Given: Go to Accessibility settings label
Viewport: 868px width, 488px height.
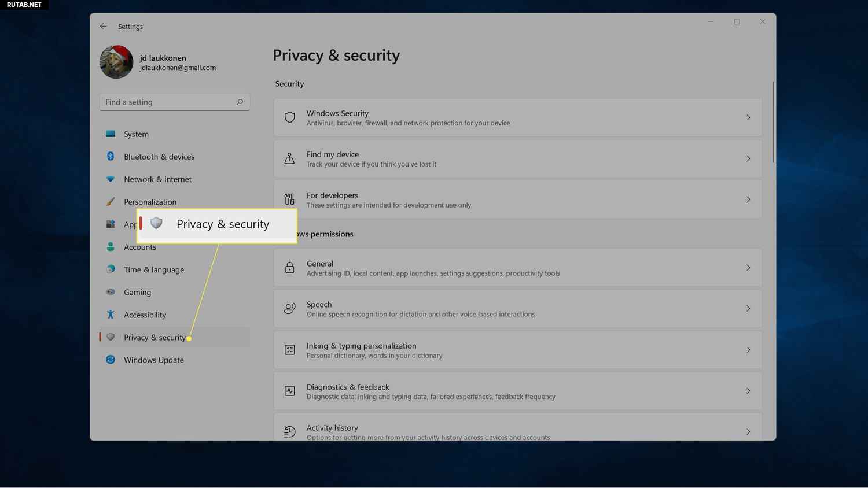Looking at the screenshot, I should [x=145, y=315].
